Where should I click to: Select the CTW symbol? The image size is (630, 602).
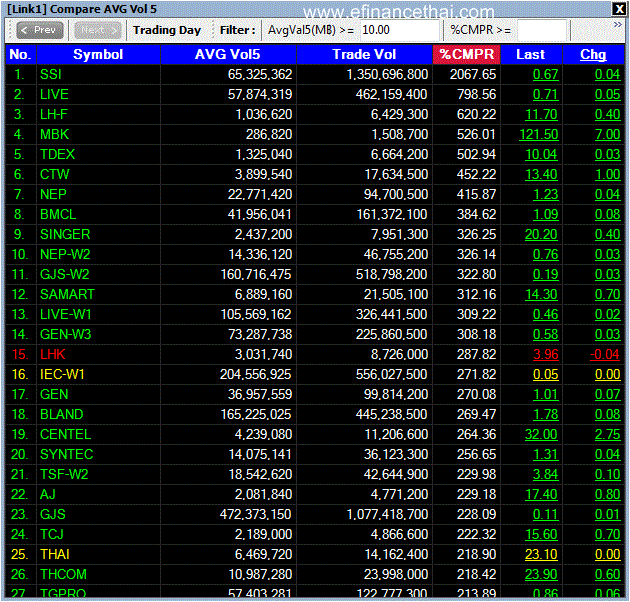(x=55, y=174)
